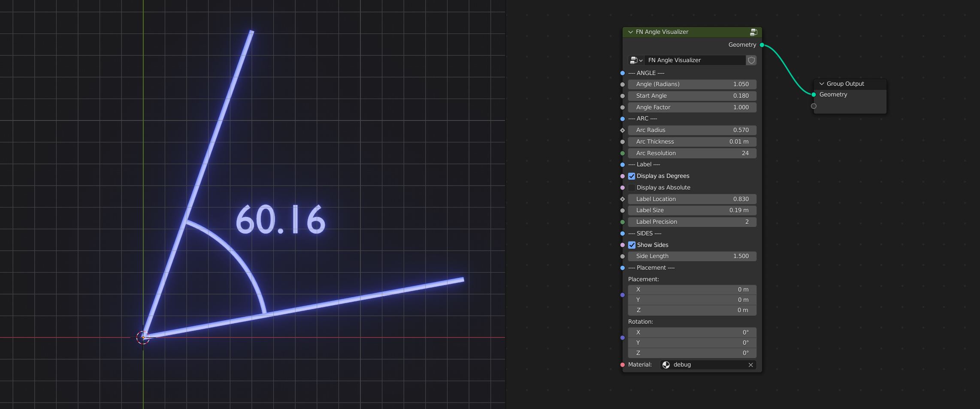Screen dimensions: 980x409
Task: Click the Arc Thickness input socket
Action: click(x=623, y=142)
